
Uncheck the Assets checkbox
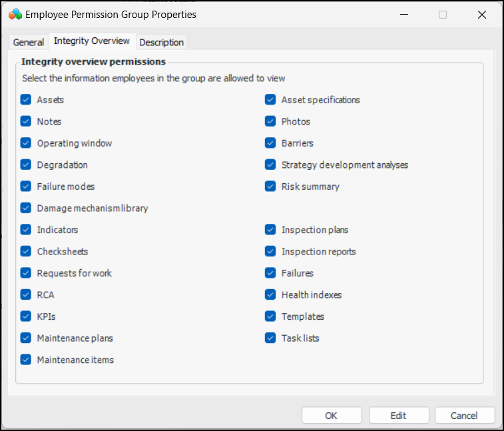(x=26, y=100)
